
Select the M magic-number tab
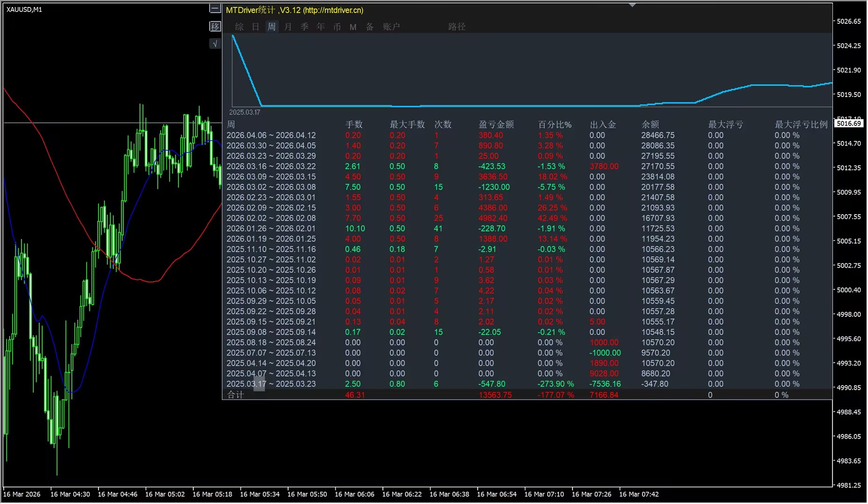pos(353,27)
